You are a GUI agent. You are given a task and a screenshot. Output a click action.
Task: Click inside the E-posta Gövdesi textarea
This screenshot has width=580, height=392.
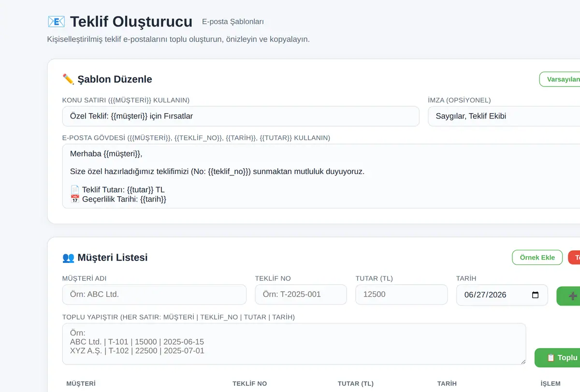click(x=321, y=176)
